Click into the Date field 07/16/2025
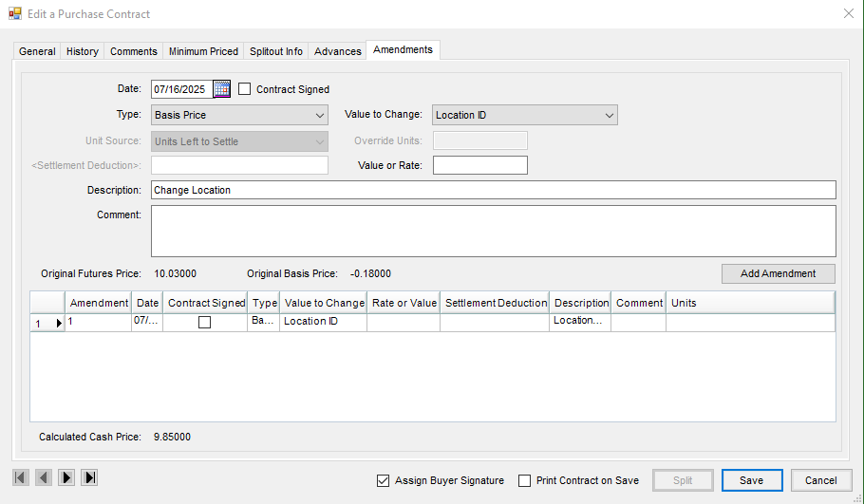 182,89
